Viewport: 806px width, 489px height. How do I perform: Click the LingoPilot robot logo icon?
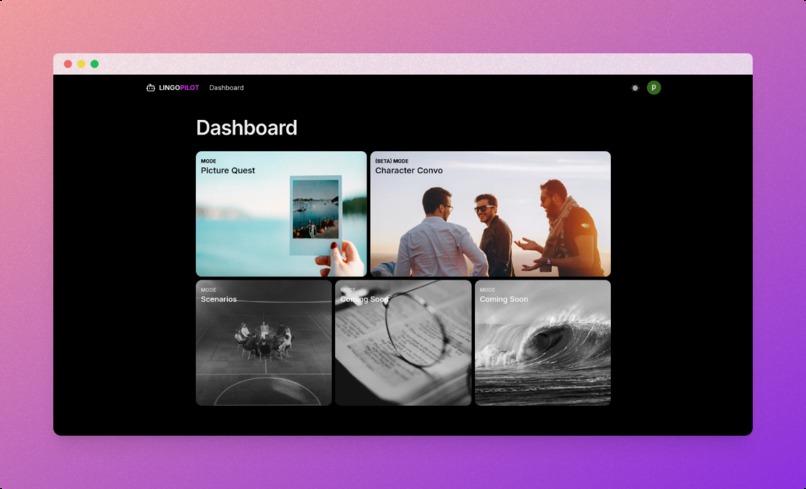coord(150,88)
